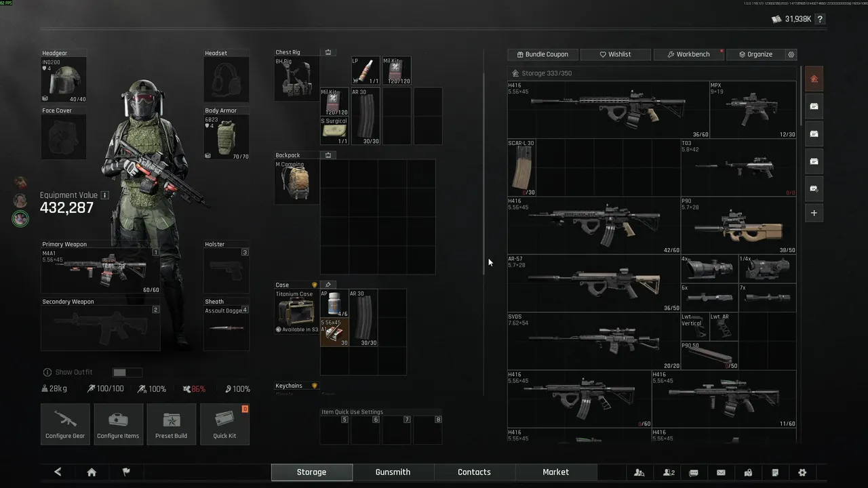This screenshot has width=868, height=488.
Task: Select the 4x scope in storage
Action: click(x=709, y=269)
